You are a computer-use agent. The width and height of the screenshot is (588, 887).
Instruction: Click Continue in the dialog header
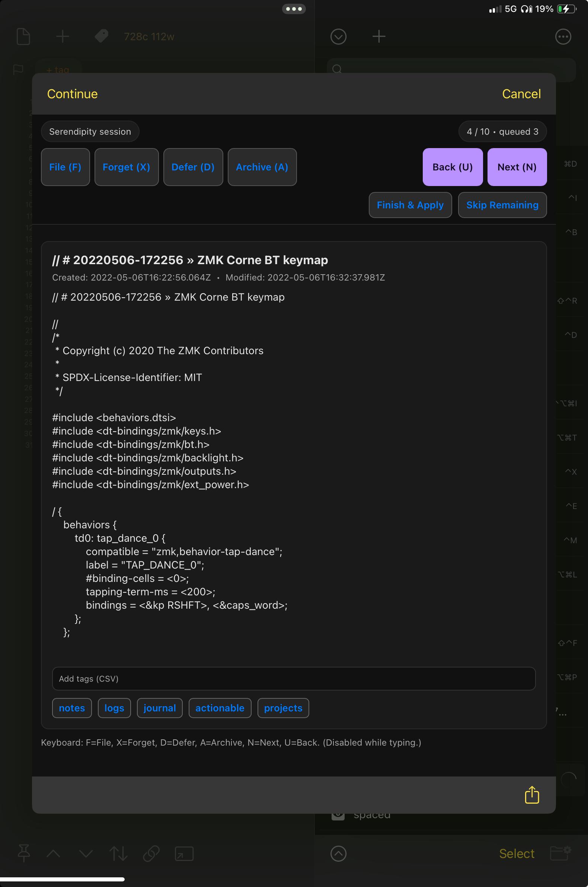click(x=72, y=94)
